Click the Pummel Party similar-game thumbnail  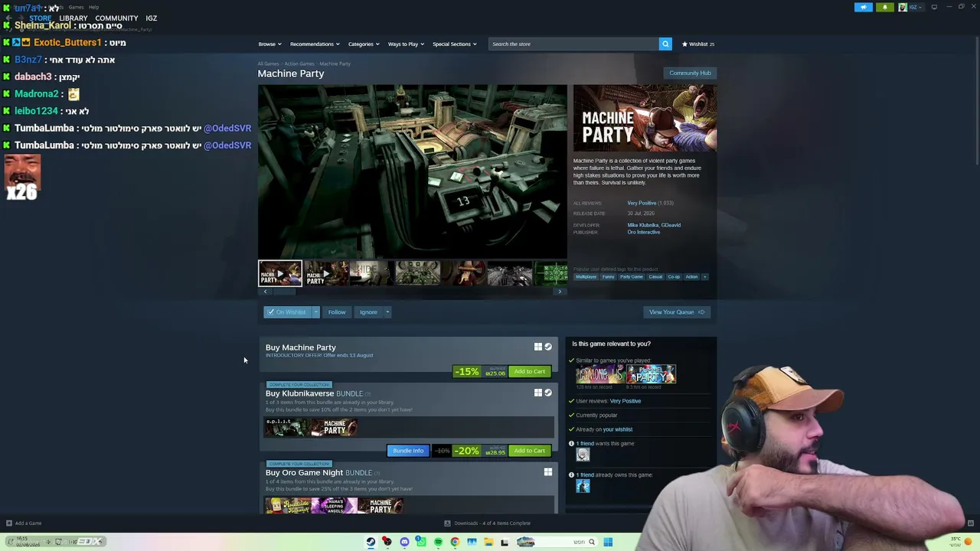(x=651, y=374)
